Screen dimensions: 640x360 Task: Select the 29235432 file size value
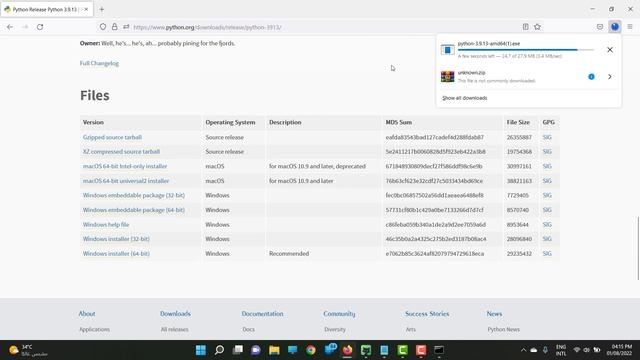tap(519, 253)
